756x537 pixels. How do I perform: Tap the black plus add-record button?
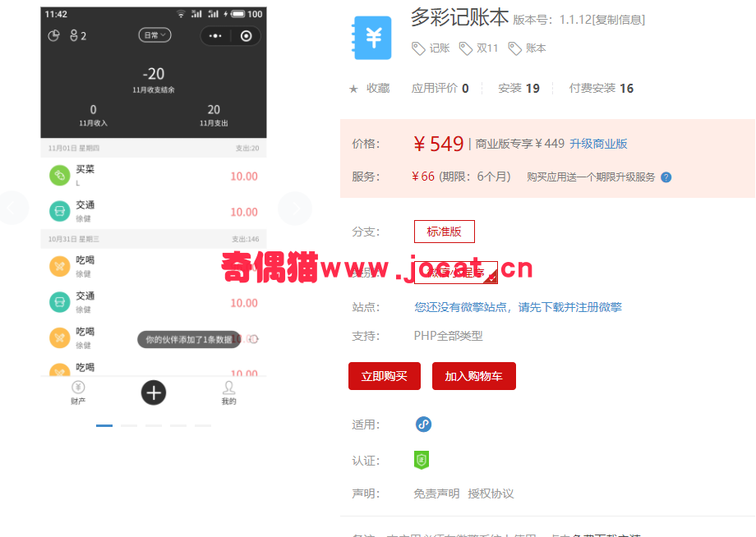coord(154,392)
